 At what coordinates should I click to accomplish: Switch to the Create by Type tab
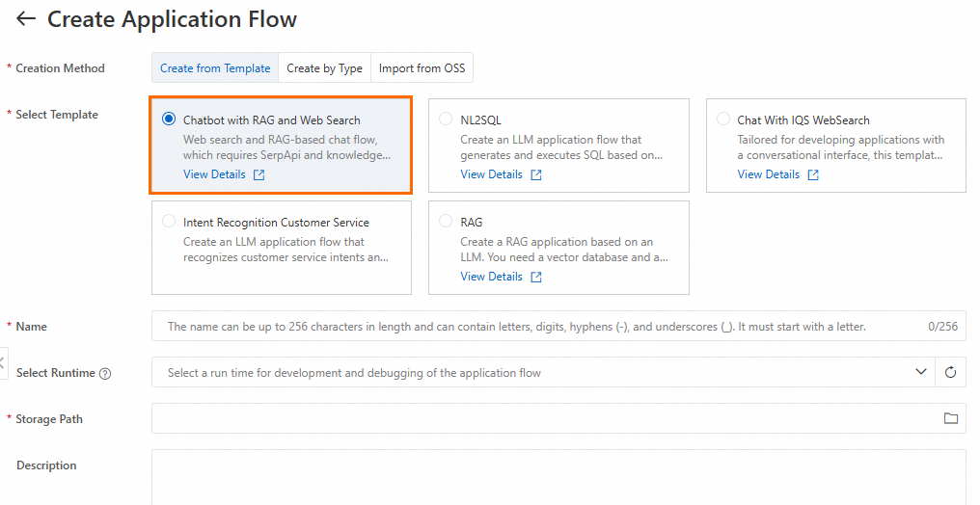pyautogui.click(x=324, y=68)
